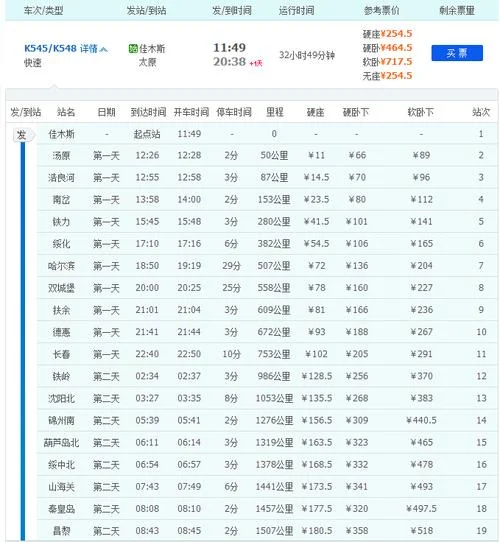The image size is (500, 542).
Task: Collapse the 详情 details chevron arrow
Action: [x=103, y=49]
